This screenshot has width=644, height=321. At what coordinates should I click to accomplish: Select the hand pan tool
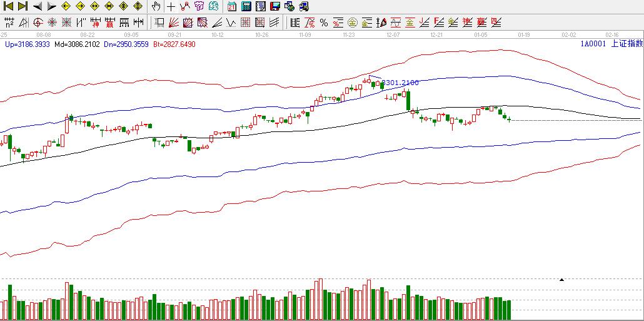(156, 6)
